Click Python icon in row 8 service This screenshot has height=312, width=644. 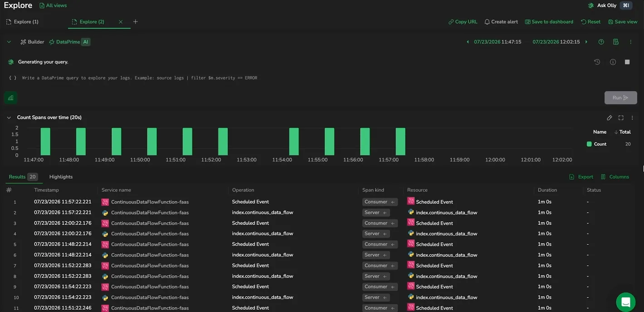click(105, 276)
